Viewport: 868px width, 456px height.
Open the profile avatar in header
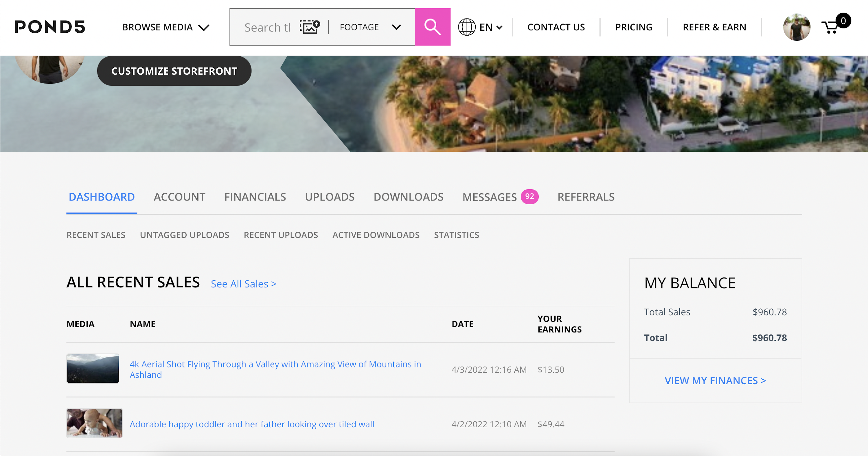[x=797, y=27]
